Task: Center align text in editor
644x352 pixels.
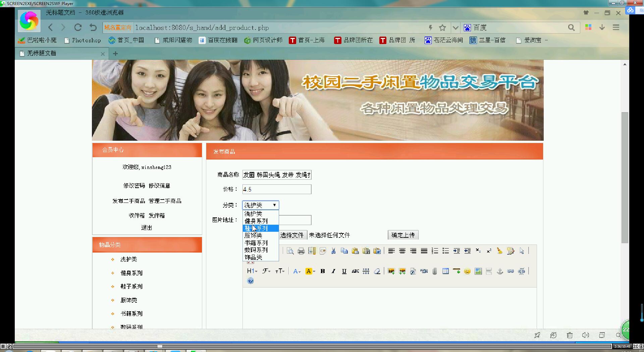Action: pos(402,251)
